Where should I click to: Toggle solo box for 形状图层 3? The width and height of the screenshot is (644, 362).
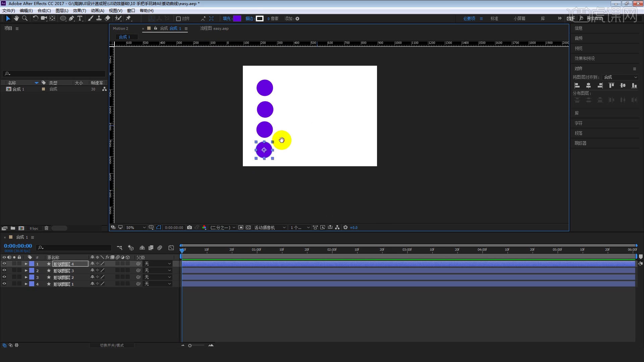point(14,270)
